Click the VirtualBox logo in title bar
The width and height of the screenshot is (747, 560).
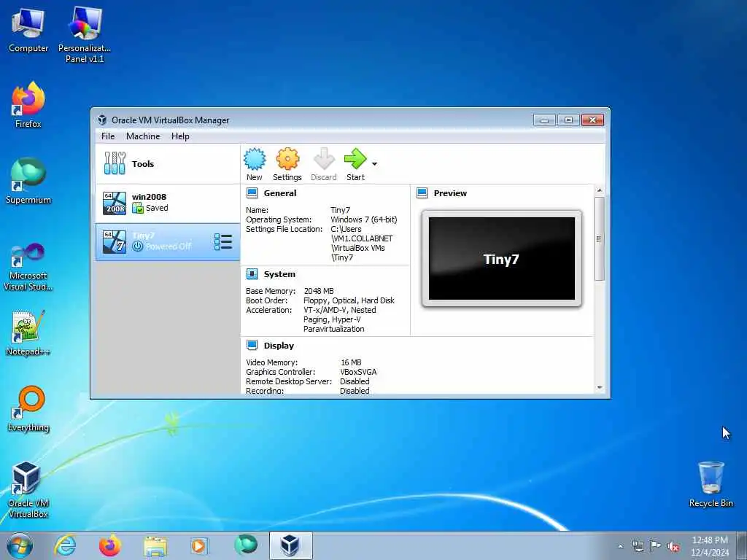[x=102, y=120]
